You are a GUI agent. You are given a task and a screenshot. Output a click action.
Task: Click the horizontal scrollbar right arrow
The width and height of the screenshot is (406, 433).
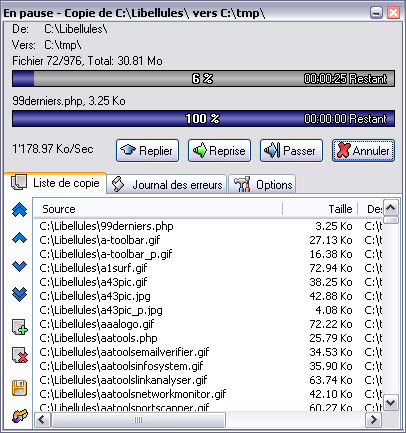tap(373, 420)
